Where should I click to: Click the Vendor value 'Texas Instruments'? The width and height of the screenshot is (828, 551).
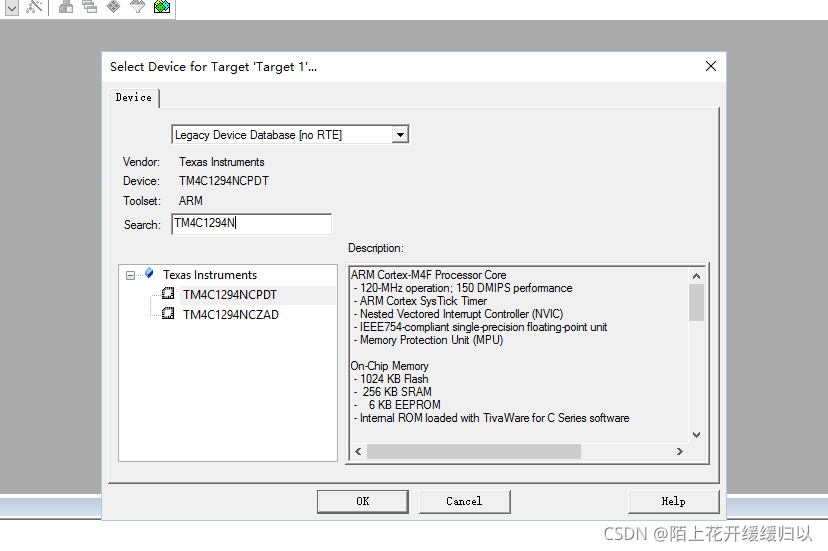222,162
